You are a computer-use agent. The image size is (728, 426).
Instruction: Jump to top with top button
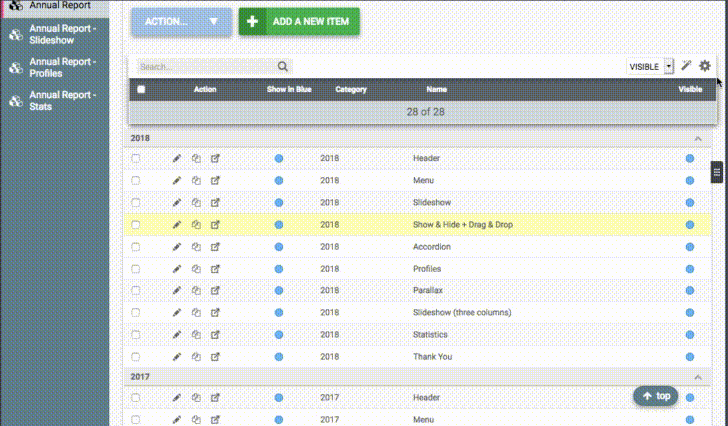[x=656, y=396]
